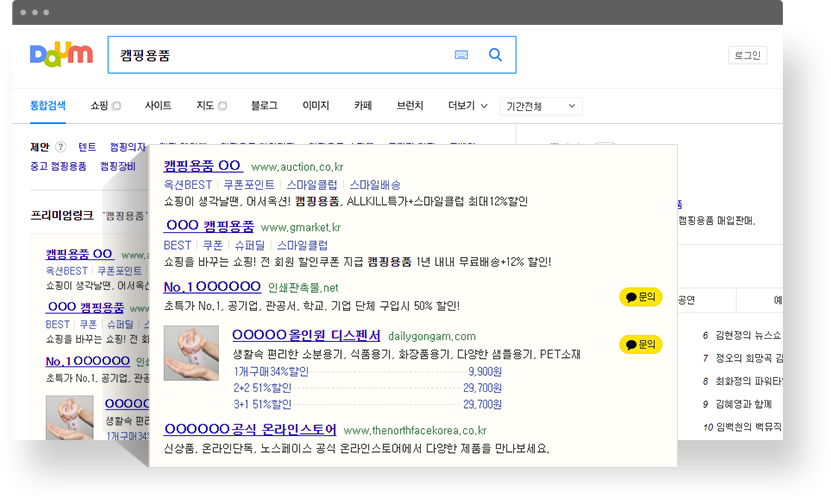The width and height of the screenshot is (831, 500).
Task: Click 문의 chat button for 올인원 디스펜서 ad
Action: (641, 345)
